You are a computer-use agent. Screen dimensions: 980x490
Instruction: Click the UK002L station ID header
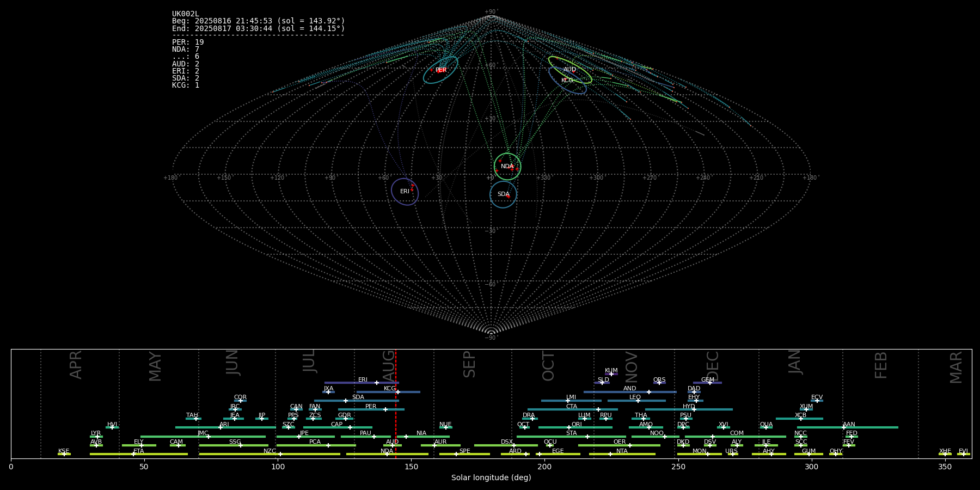click(186, 14)
